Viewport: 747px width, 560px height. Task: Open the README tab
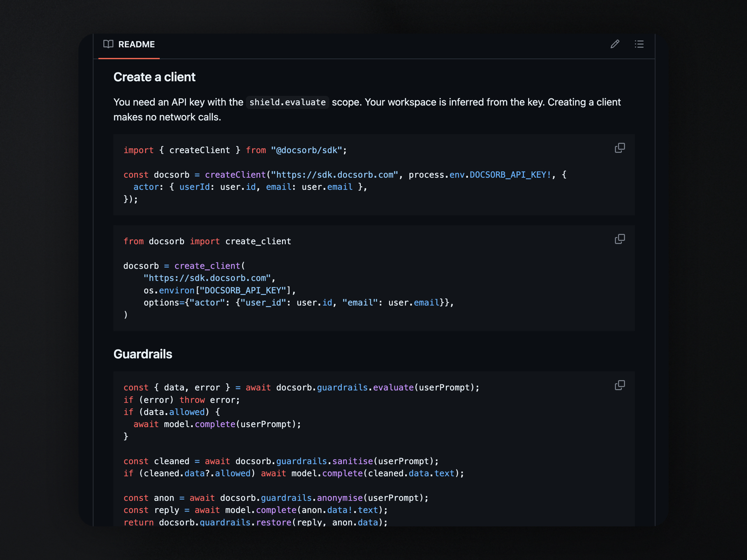[129, 44]
